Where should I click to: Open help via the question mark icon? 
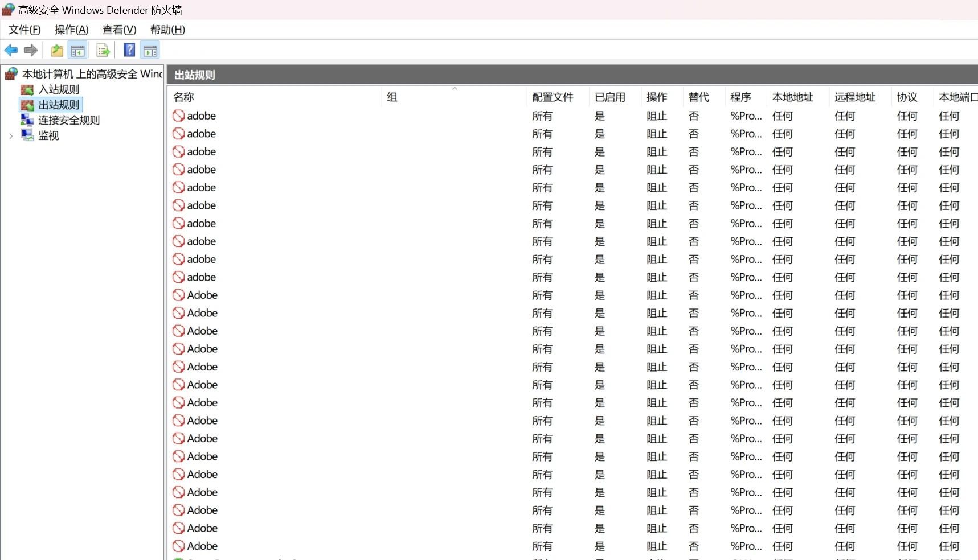pyautogui.click(x=129, y=50)
